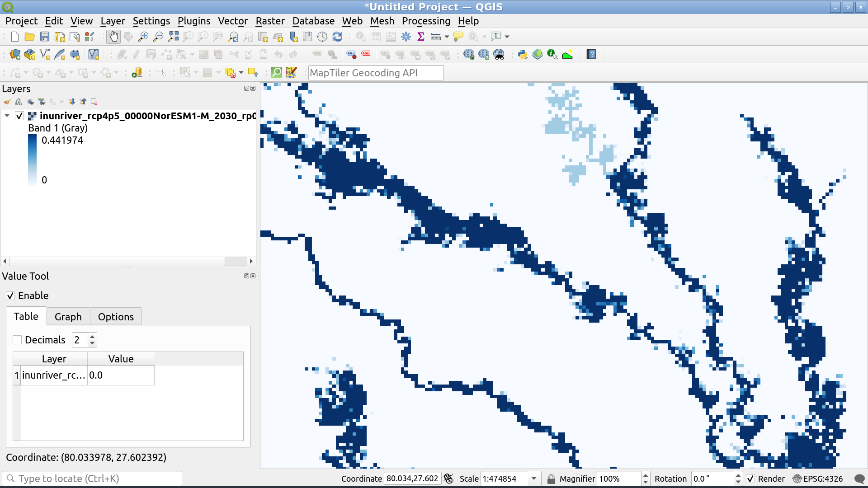Collapse the inunriver layer legend tree
868x488 pixels.
pyautogui.click(x=7, y=116)
